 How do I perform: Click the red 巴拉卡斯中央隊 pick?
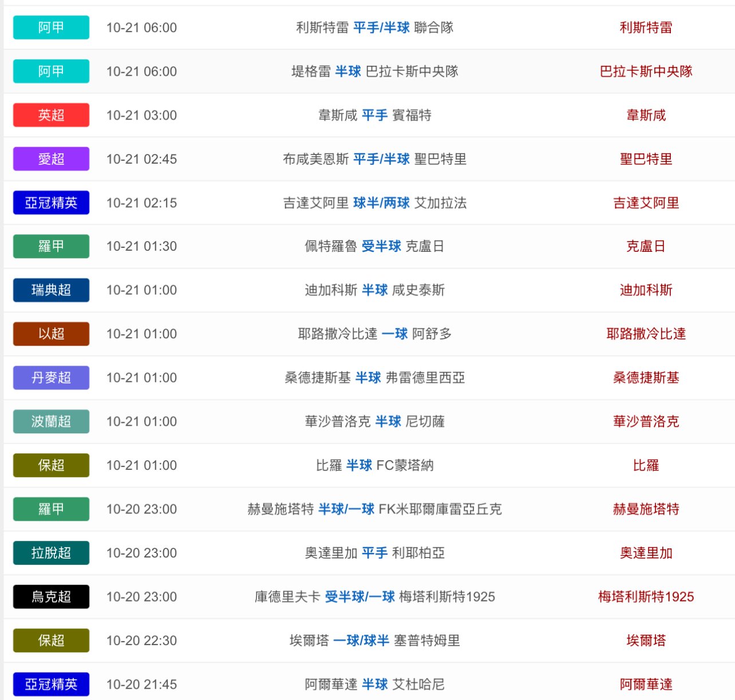point(646,72)
